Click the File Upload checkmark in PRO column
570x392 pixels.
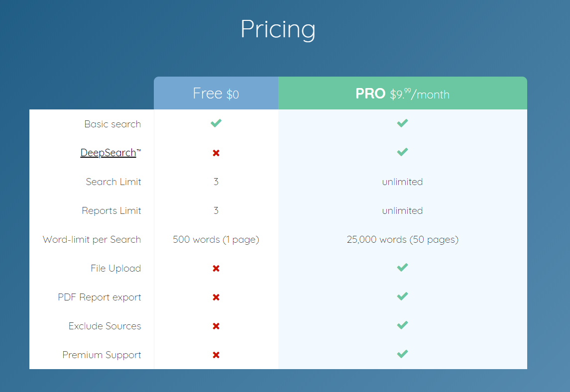click(402, 268)
